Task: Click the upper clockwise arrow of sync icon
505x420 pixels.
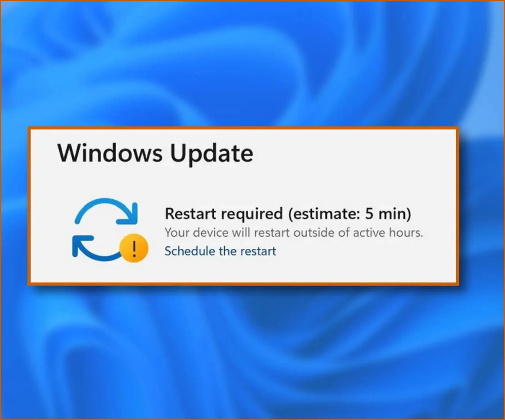Action: point(106,211)
